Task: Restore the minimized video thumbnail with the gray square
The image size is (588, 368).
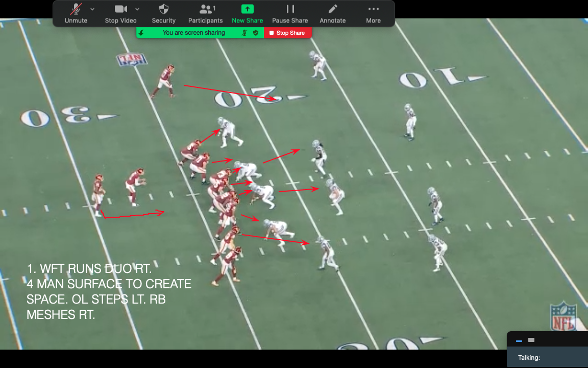Action: tap(531, 339)
